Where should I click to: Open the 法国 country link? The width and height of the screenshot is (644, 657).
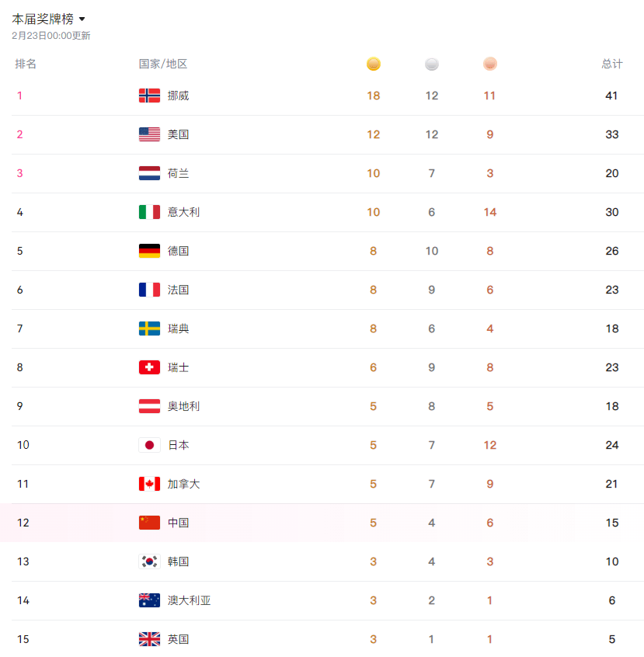pyautogui.click(x=178, y=290)
